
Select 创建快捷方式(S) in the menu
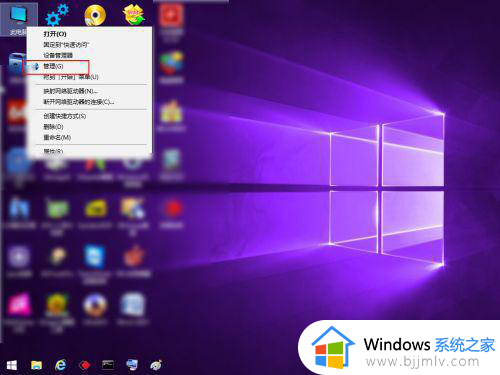coord(65,116)
